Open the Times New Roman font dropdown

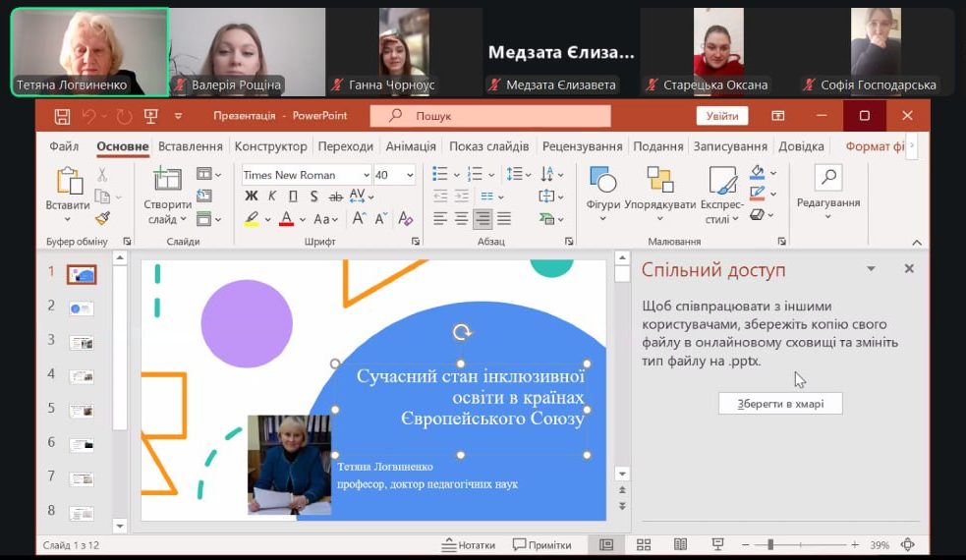306,175
